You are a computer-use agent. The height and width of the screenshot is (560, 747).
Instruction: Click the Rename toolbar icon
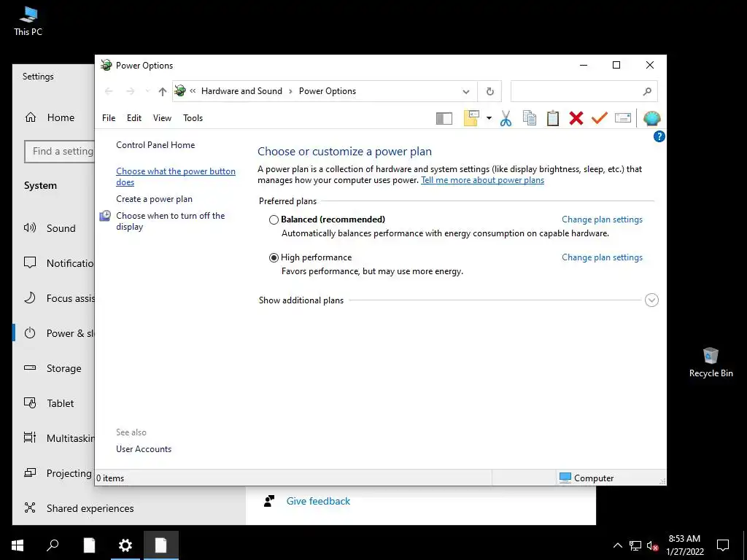pyautogui.click(x=623, y=117)
